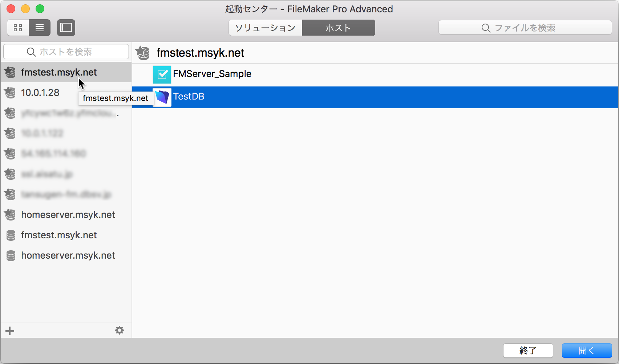Click the green full-screen window button
The height and width of the screenshot is (364, 619).
coord(40,9)
